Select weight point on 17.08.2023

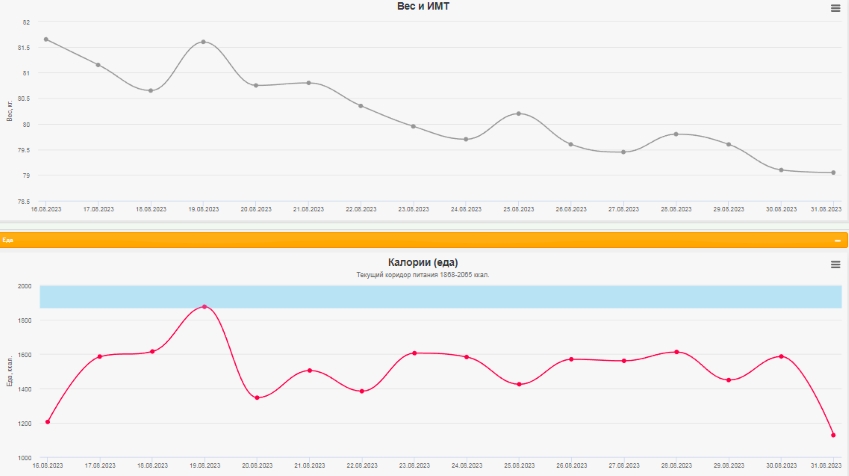[98, 65]
